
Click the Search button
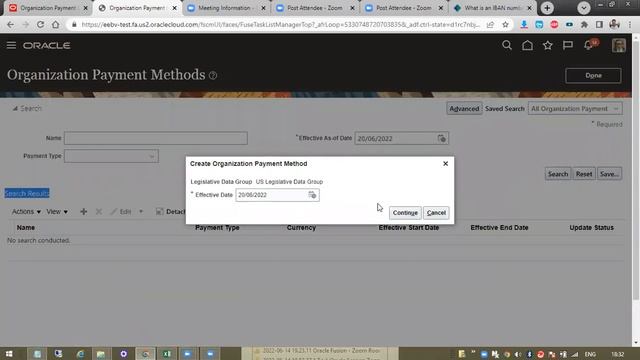tap(558, 174)
